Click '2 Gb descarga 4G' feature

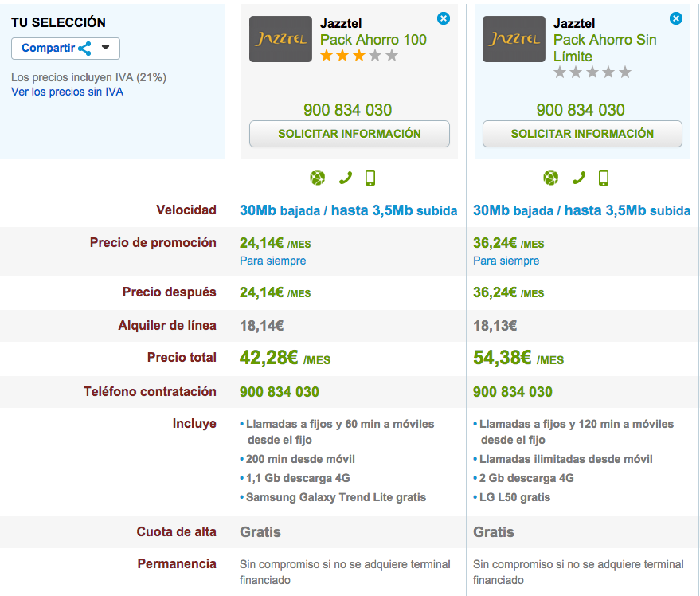tap(526, 478)
